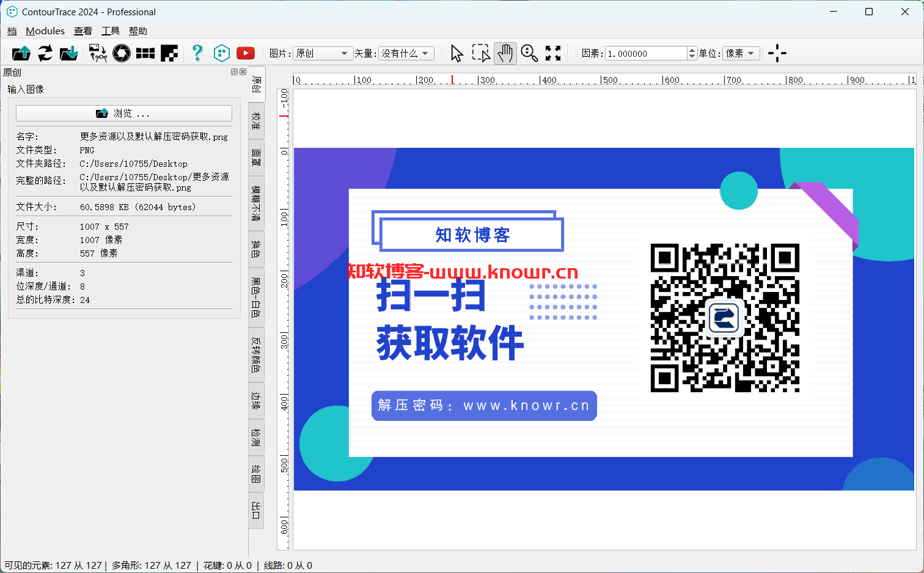Switch to the 校准 vertical tab

257,121
